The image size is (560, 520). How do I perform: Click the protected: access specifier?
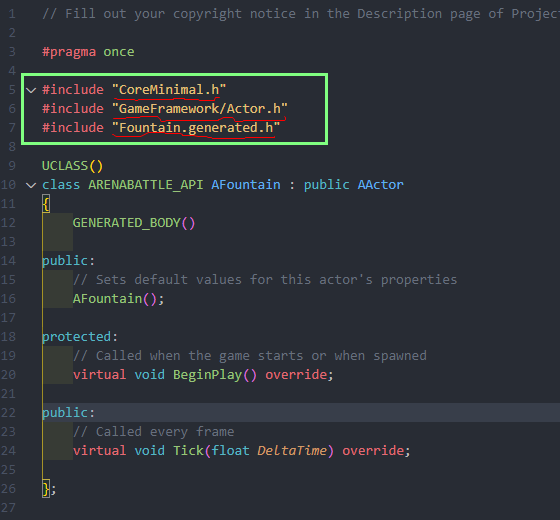tap(80, 336)
